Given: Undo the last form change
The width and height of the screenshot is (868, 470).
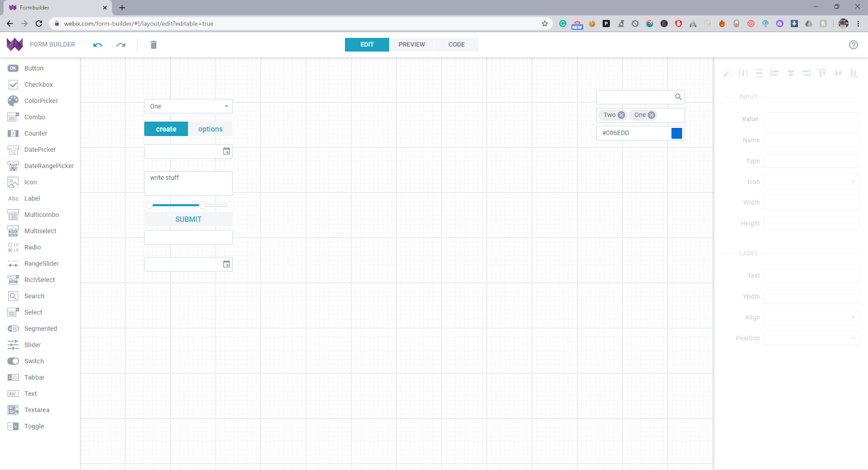Looking at the screenshot, I should click(x=98, y=45).
